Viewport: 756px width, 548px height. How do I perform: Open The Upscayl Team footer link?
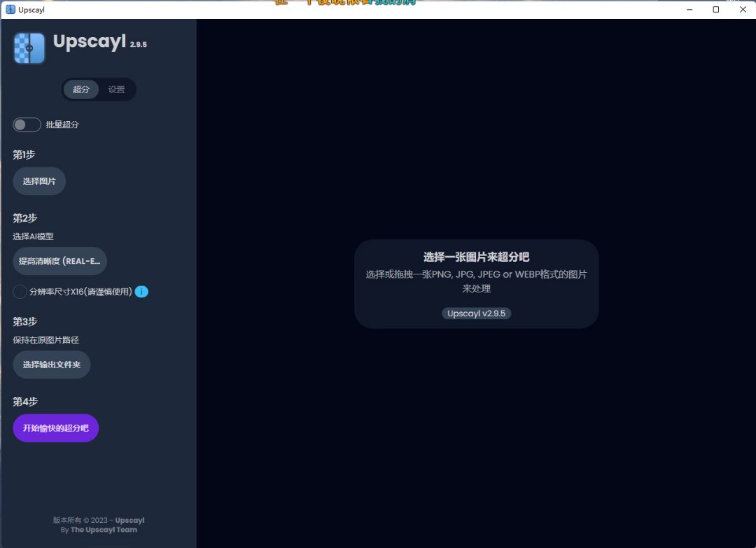[104, 530]
